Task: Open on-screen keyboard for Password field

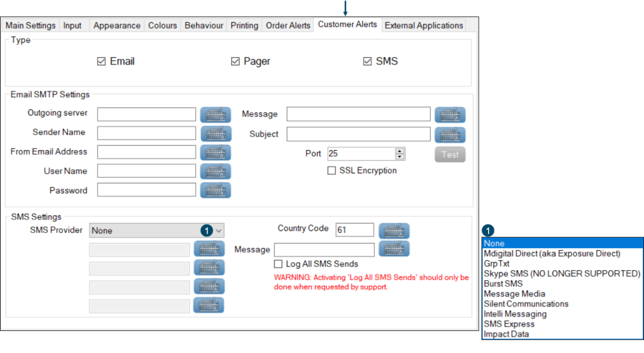Action: pos(216,190)
